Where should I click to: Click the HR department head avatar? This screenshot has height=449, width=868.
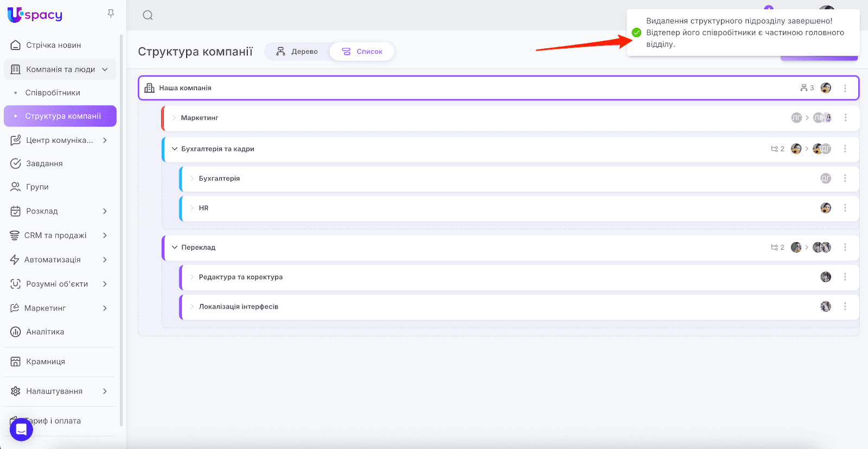tap(826, 208)
